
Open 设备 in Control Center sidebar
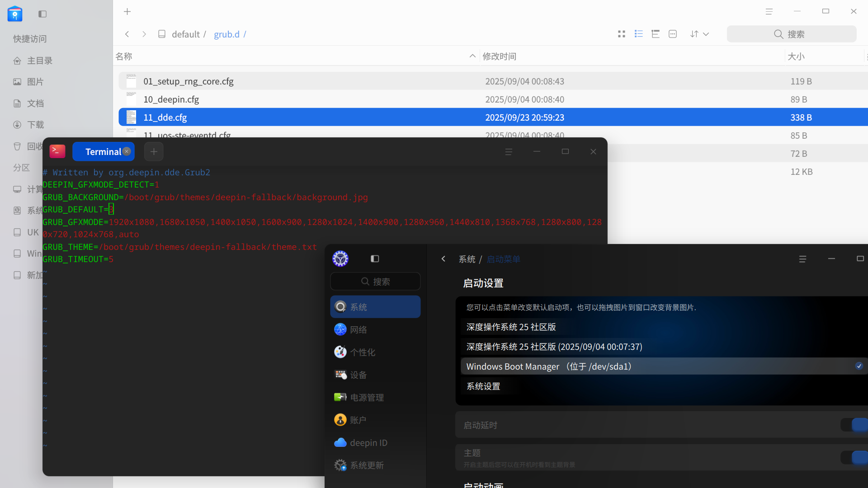pos(375,375)
